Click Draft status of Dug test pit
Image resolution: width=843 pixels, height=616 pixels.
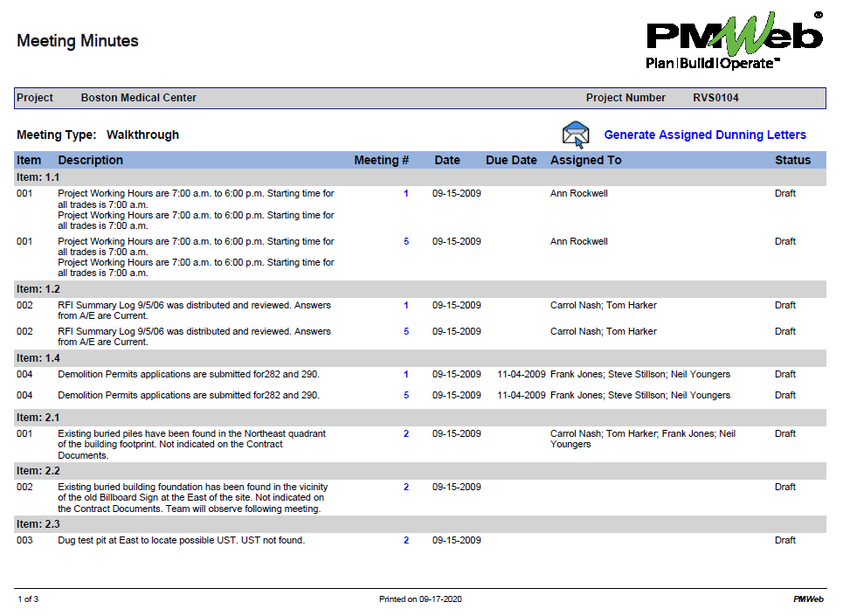785,540
